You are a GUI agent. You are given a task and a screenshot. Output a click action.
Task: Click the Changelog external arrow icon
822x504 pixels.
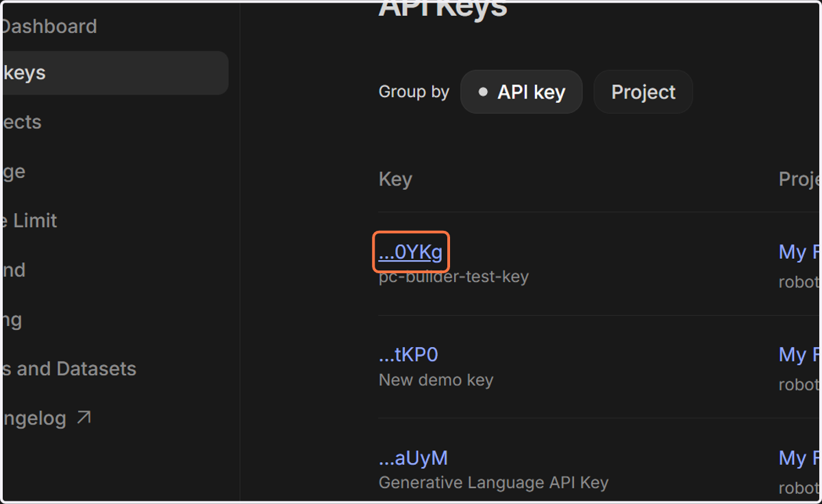[x=84, y=417]
